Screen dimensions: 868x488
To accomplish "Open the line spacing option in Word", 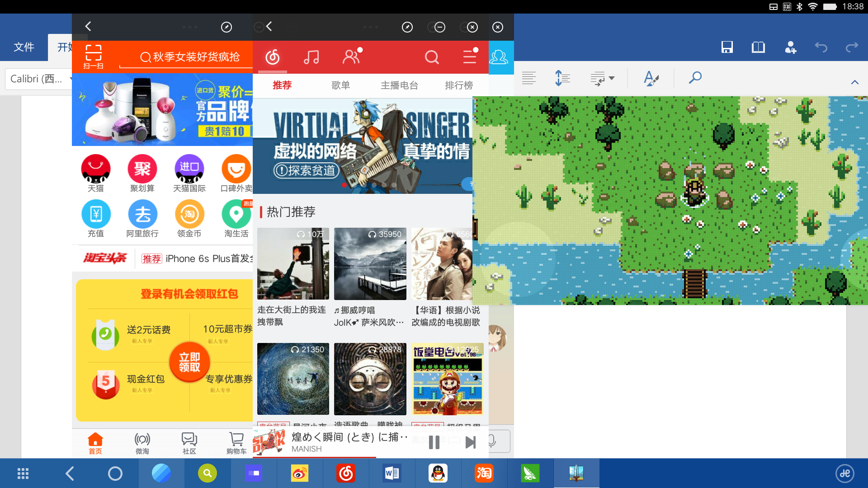I will point(562,78).
